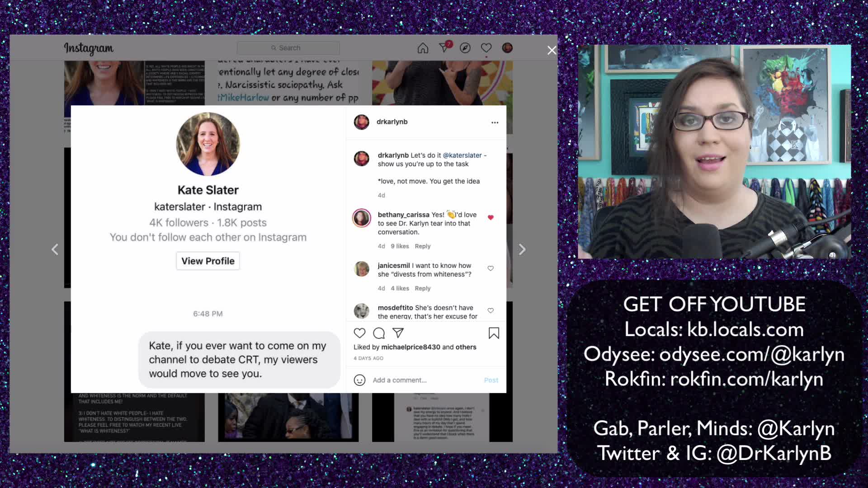The height and width of the screenshot is (488, 868).
Task: Reply to janicesmil's comment
Action: 422,288
